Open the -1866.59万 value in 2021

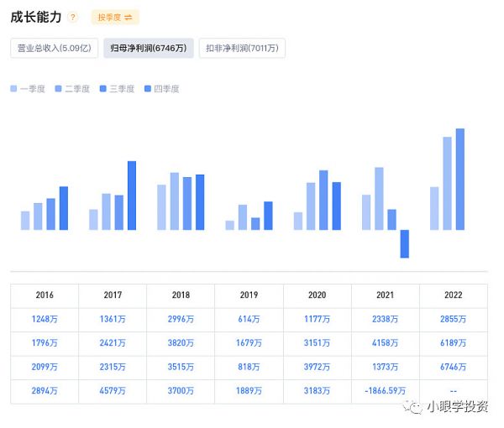385,391
